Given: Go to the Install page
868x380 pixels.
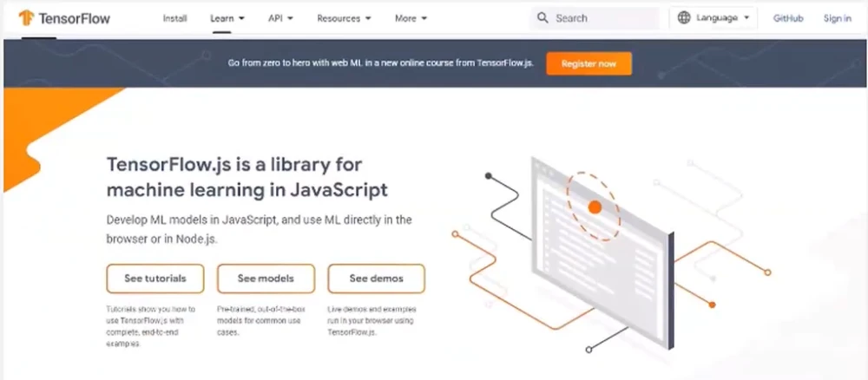Looking at the screenshot, I should [175, 17].
